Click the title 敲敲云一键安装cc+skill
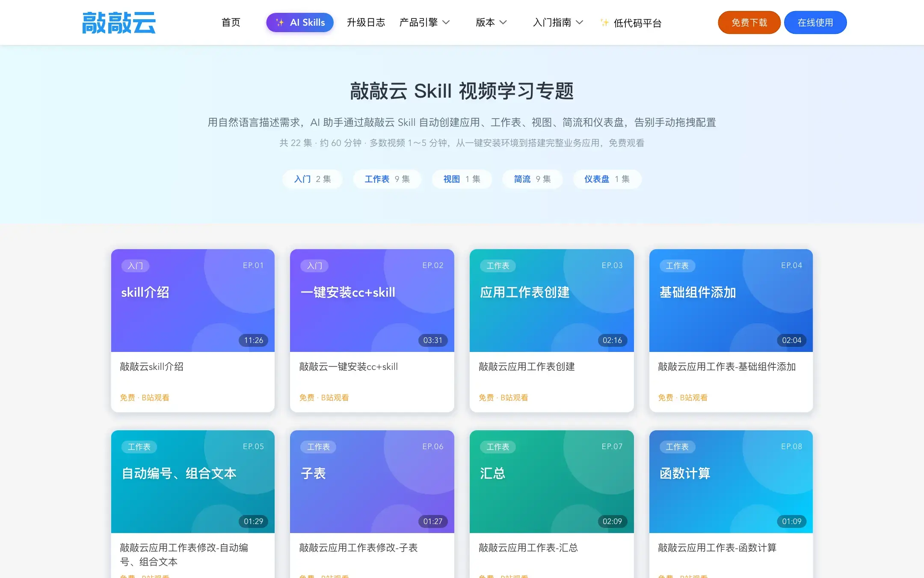The image size is (924, 578). [x=349, y=366]
